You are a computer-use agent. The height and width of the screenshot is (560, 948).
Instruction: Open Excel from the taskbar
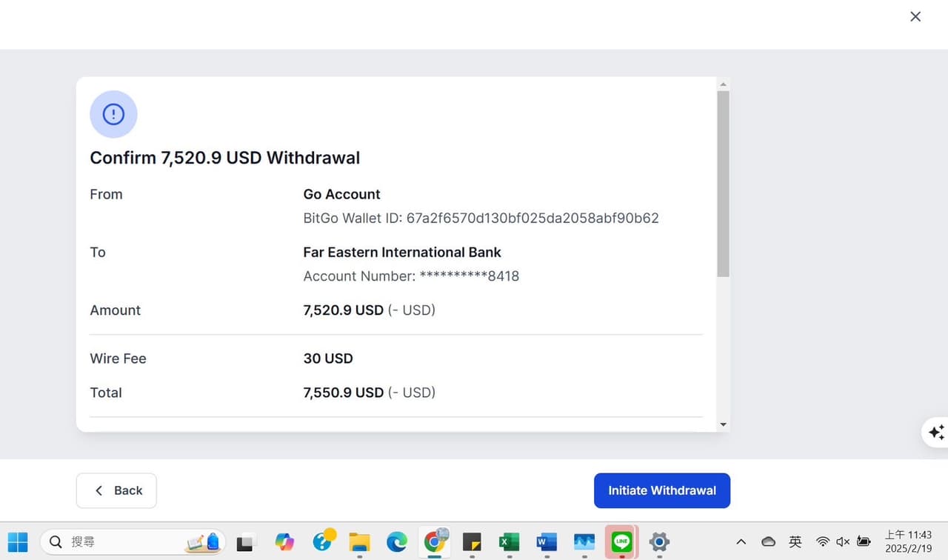click(x=509, y=542)
